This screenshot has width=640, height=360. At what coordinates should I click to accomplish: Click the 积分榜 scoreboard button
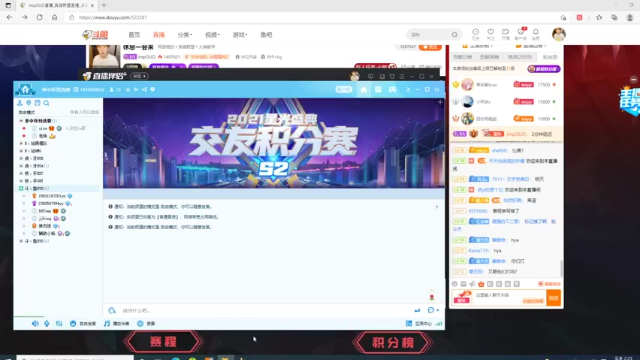coord(393,342)
